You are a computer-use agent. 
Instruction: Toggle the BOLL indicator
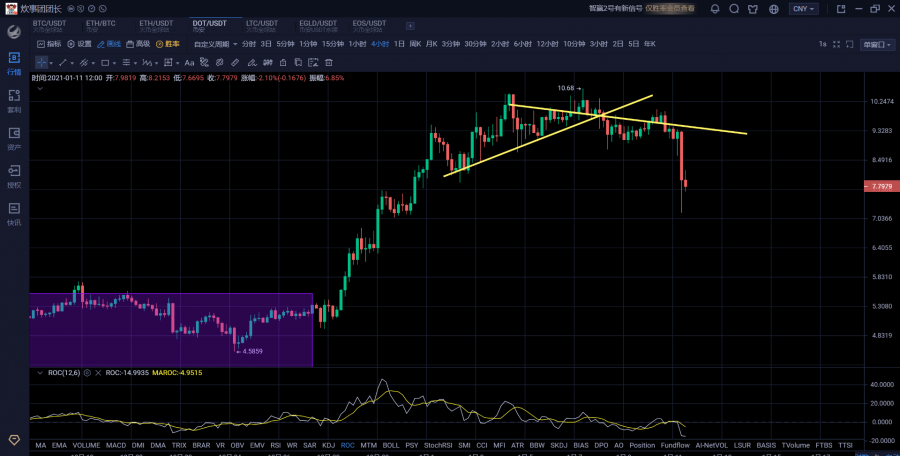tap(391, 445)
